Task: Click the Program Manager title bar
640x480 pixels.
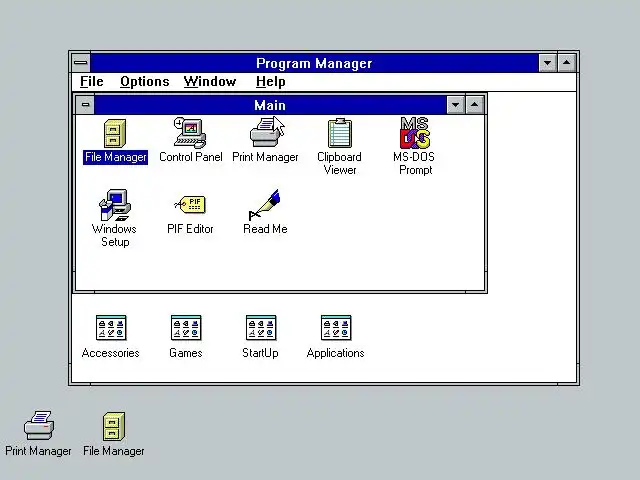Action: coord(314,63)
